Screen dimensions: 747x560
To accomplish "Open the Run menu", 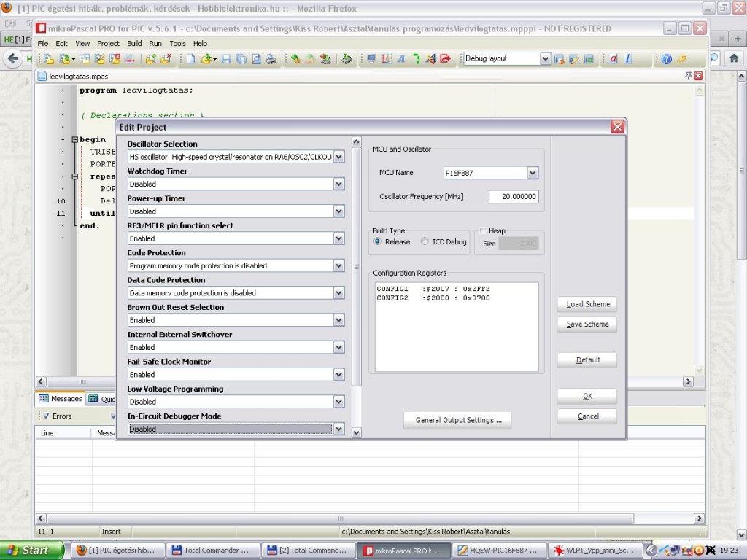I will 155,43.
